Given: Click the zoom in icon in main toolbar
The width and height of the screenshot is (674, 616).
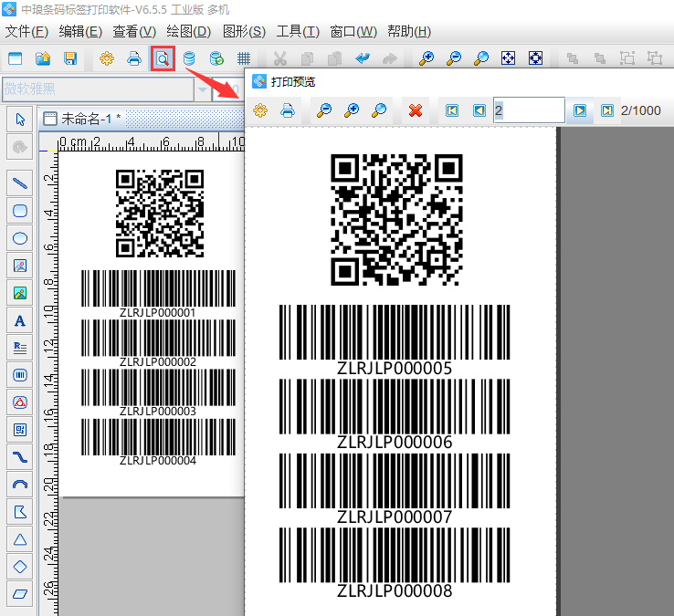Looking at the screenshot, I should tap(426, 58).
